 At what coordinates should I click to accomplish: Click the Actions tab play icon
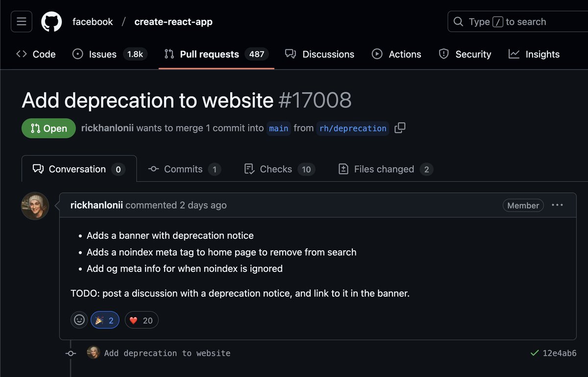pyautogui.click(x=377, y=54)
